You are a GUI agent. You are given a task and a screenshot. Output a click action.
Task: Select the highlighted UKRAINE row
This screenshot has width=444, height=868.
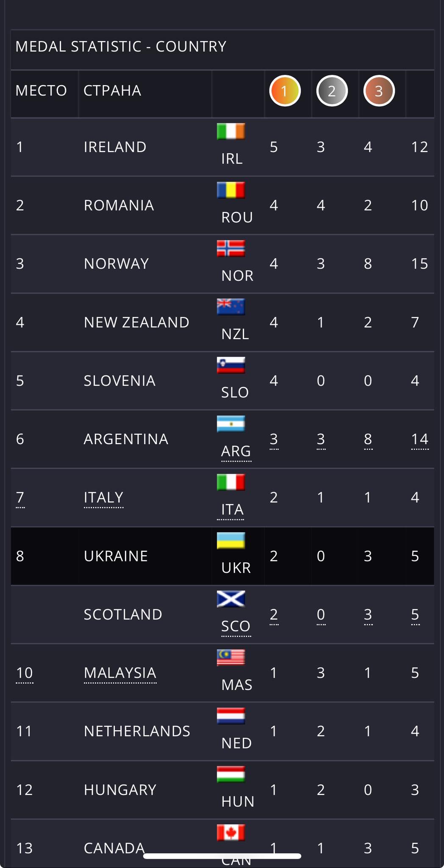(116, 556)
